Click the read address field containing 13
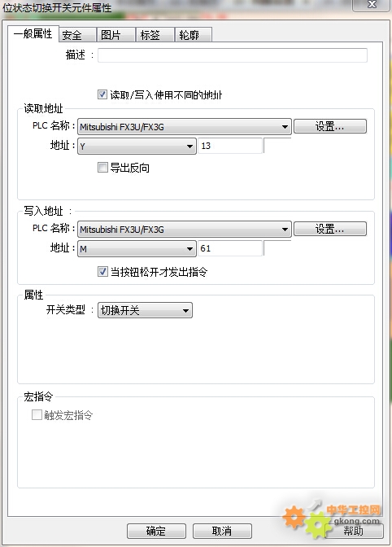The width and height of the screenshot is (392, 547). coord(230,146)
